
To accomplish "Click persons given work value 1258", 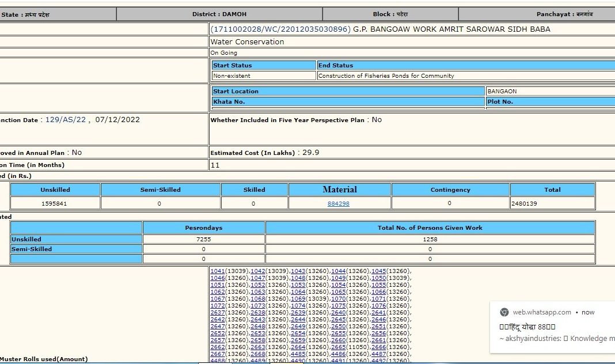I will pyautogui.click(x=430, y=239).
